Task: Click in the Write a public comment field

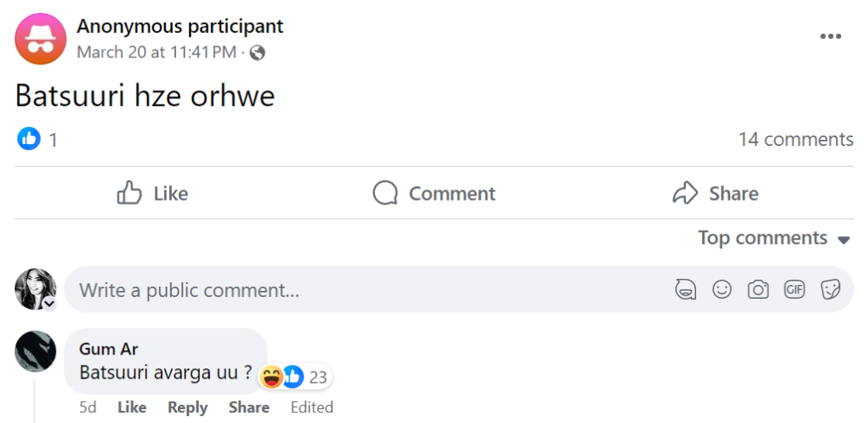Action: 365,290
